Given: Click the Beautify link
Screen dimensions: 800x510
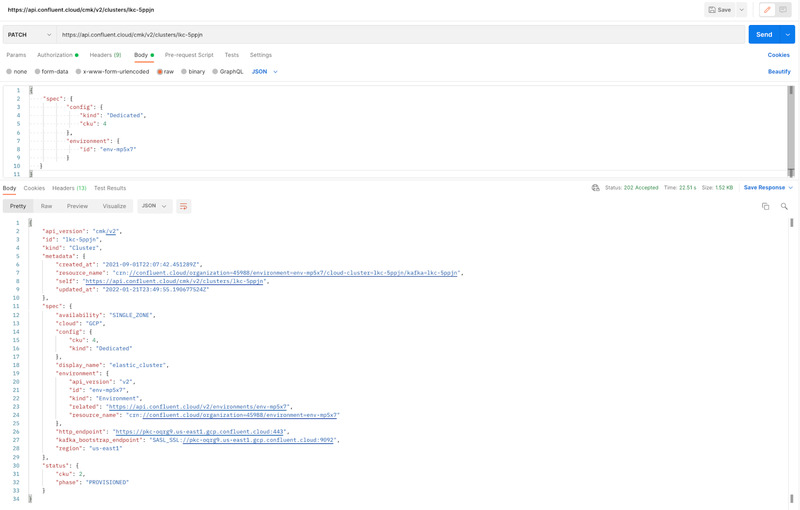Looking at the screenshot, I should click(x=779, y=72).
